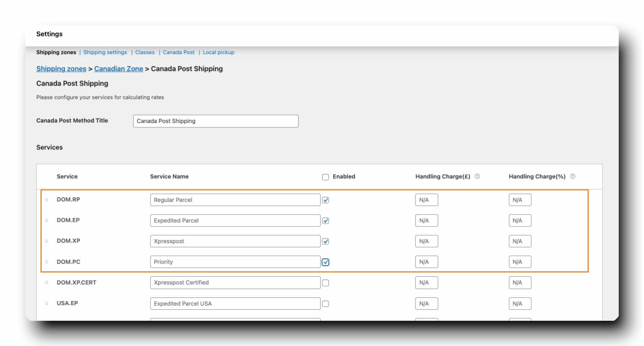644x346 pixels.
Task: Click Handling Charge(%) field for DOM.RP
Action: (x=520, y=200)
